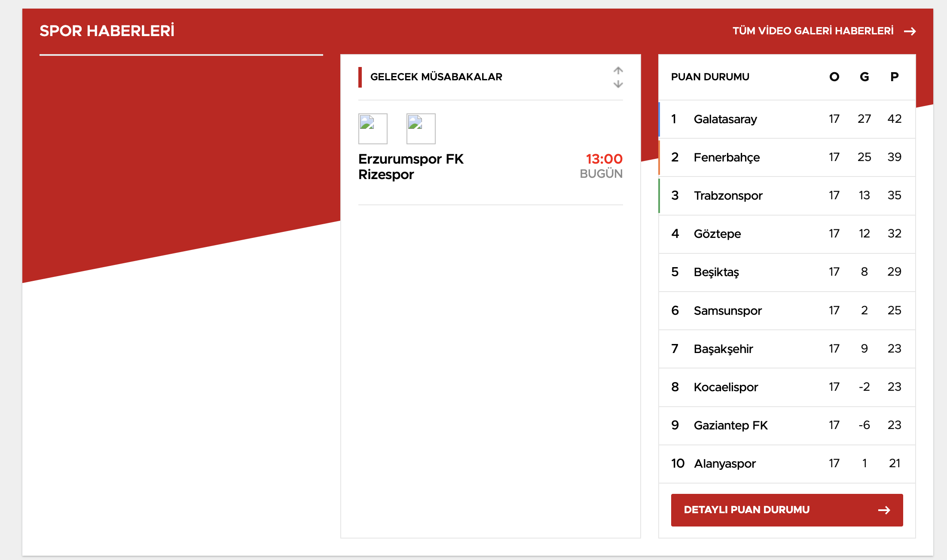The image size is (947, 560).
Task: Open the Erzurumspor FK team logo
Action: (x=373, y=129)
